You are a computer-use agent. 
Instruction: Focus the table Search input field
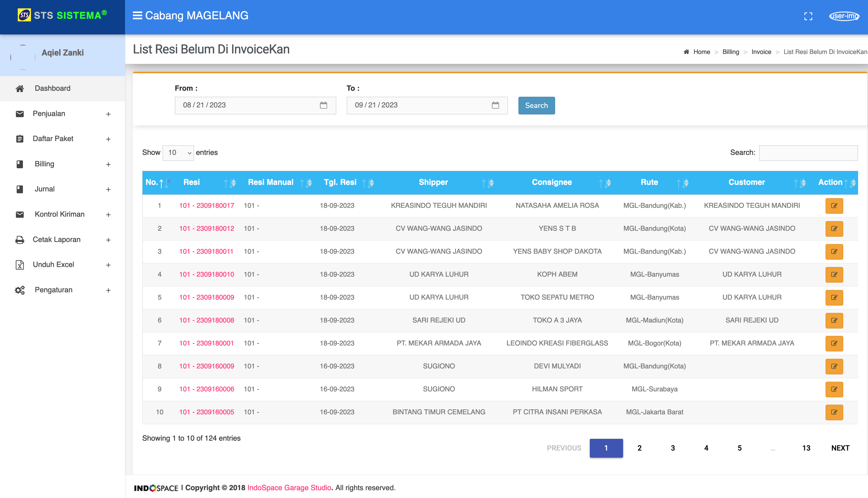(808, 153)
